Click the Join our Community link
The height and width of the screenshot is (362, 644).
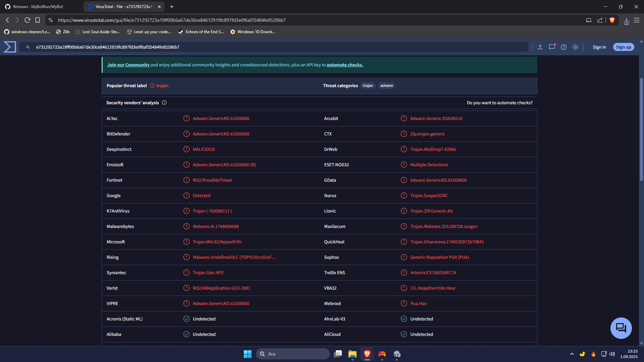pyautogui.click(x=128, y=65)
